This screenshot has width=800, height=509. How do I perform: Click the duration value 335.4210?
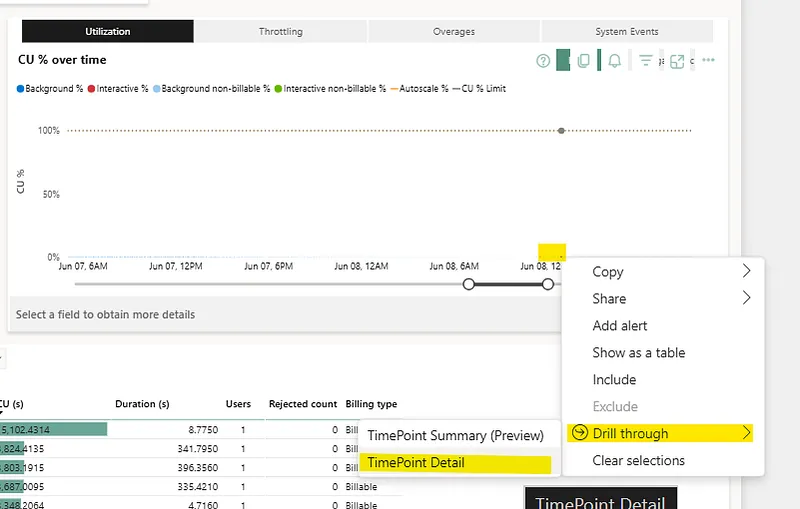pyautogui.click(x=197, y=487)
